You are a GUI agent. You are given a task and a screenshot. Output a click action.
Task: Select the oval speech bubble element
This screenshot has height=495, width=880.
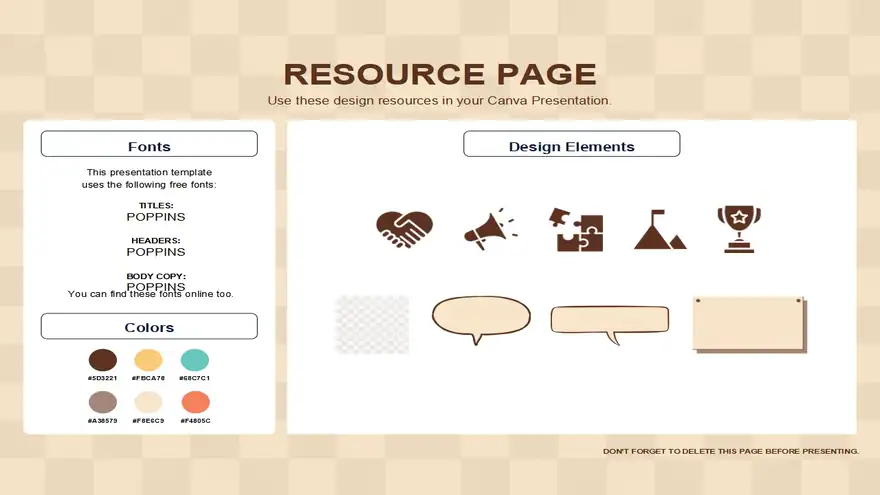482,320
